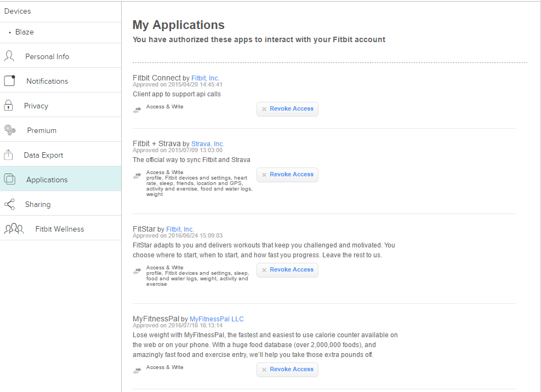The image size is (541, 392).
Task: Click the Premium gear badge icon
Action: 9,130
